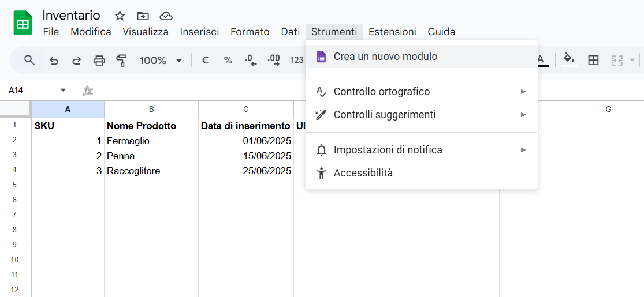The width and height of the screenshot is (644, 297).
Task: Choose text color button
Action: coord(541,61)
